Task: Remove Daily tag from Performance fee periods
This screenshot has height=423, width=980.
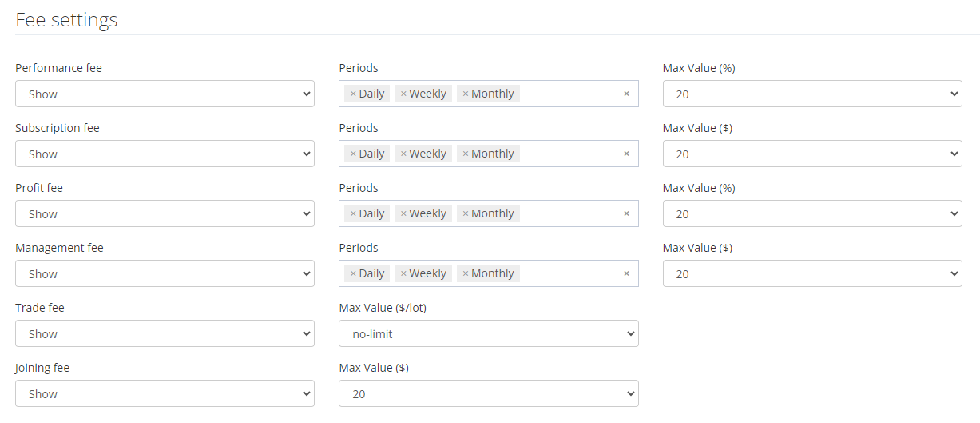Action: pos(353,94)
